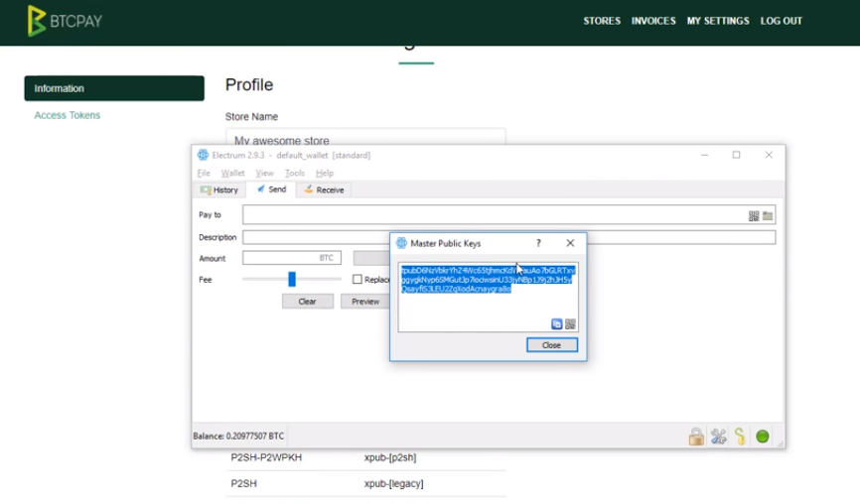Click the QR scan icon in Pay to
Viewport: 860px width, 504px height.
(x=754, y=216)
